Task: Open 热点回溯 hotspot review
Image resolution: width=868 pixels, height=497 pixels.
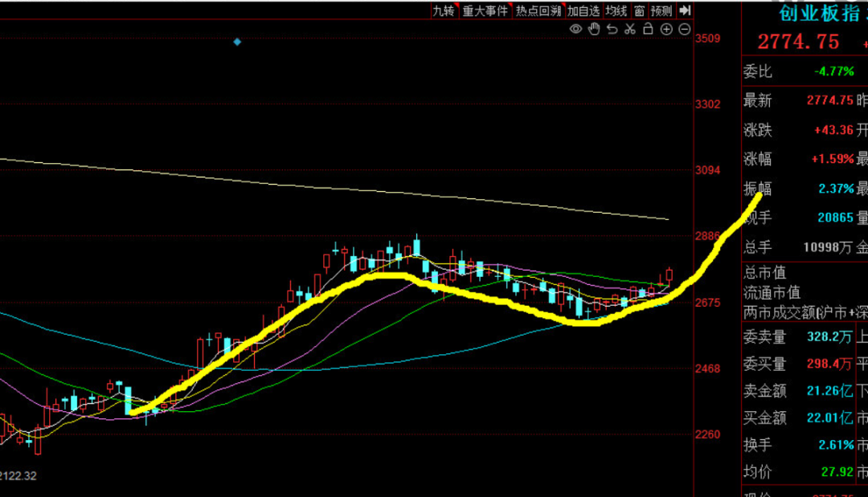Action: pos(538,10)
